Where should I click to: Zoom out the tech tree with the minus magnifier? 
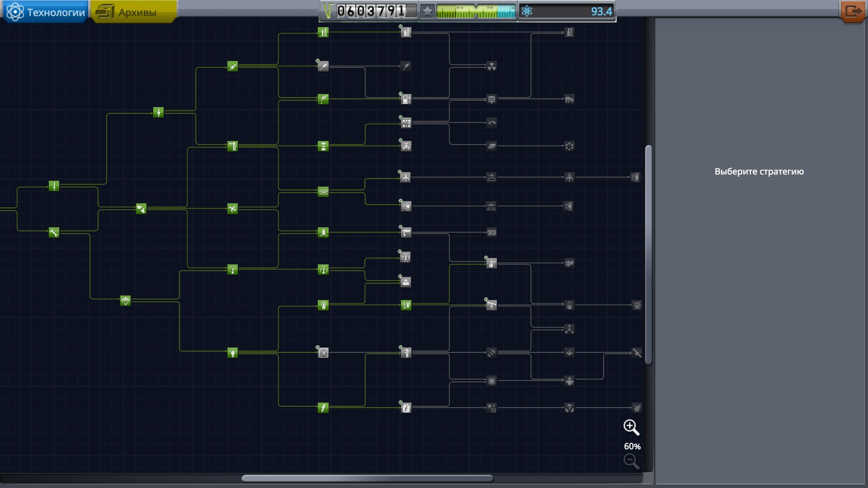coord(631,461)
